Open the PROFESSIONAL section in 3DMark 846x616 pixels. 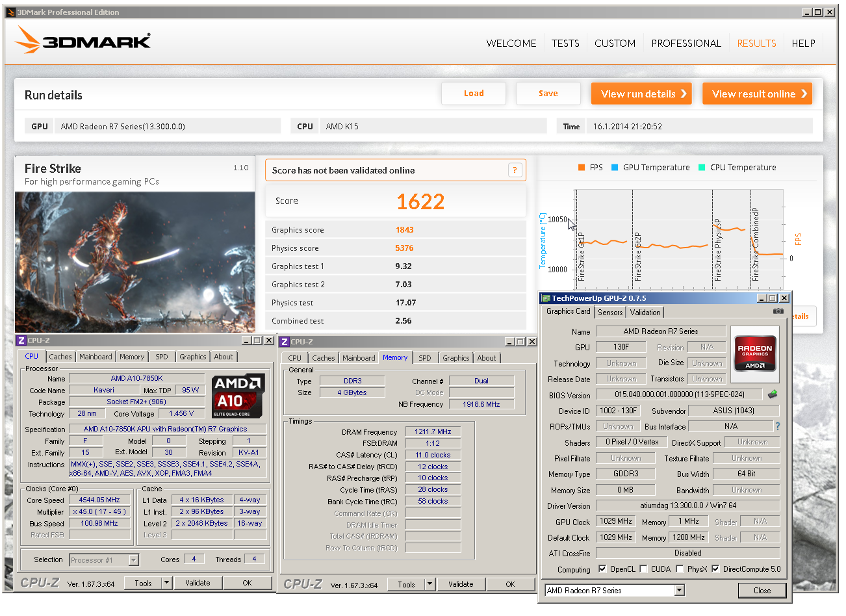click(x=686, y=43)
